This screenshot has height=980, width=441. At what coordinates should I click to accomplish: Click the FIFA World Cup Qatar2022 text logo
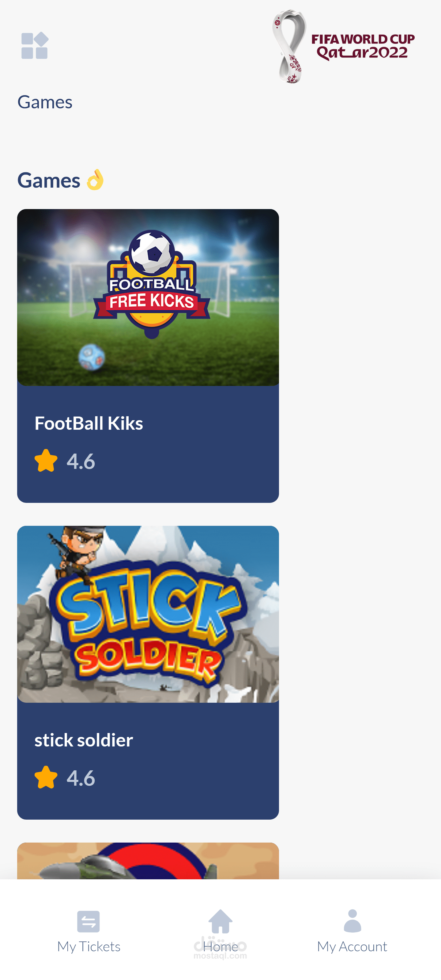pos(363,47)
